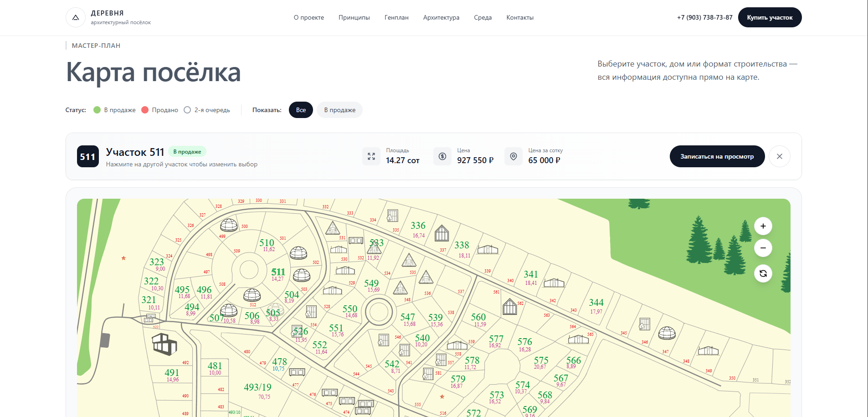Go to the Принципы section
The image size is (868, 417).
tap(354, 17)
